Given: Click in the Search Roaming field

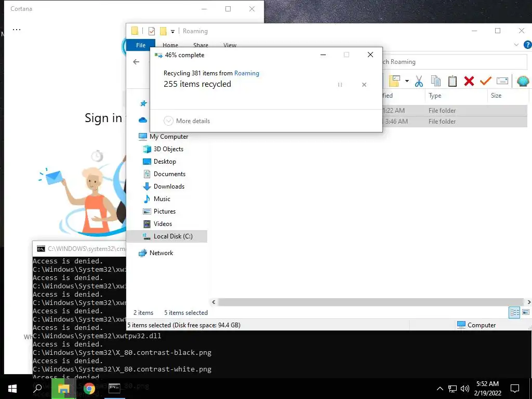Looking at the screenshot, I should (454, 62).
